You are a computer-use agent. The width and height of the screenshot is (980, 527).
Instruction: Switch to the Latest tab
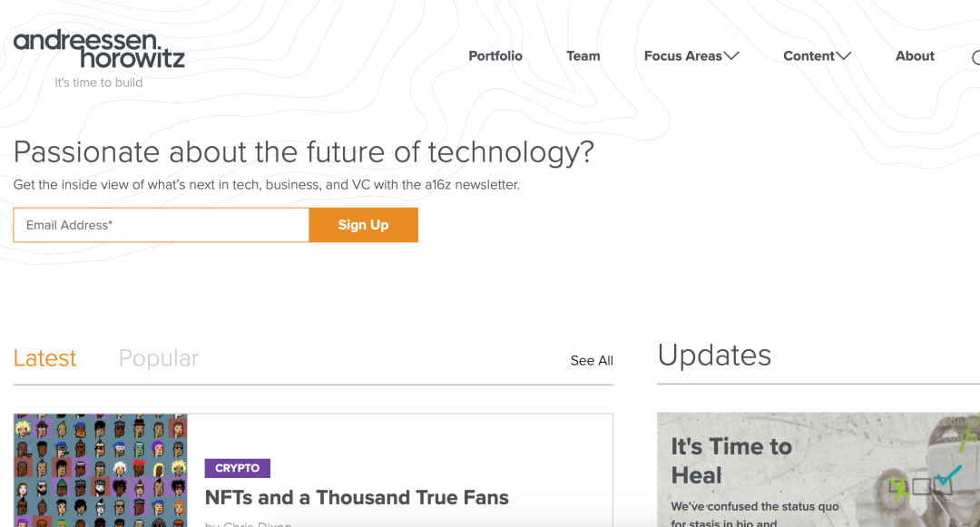(x=45, y=358)
